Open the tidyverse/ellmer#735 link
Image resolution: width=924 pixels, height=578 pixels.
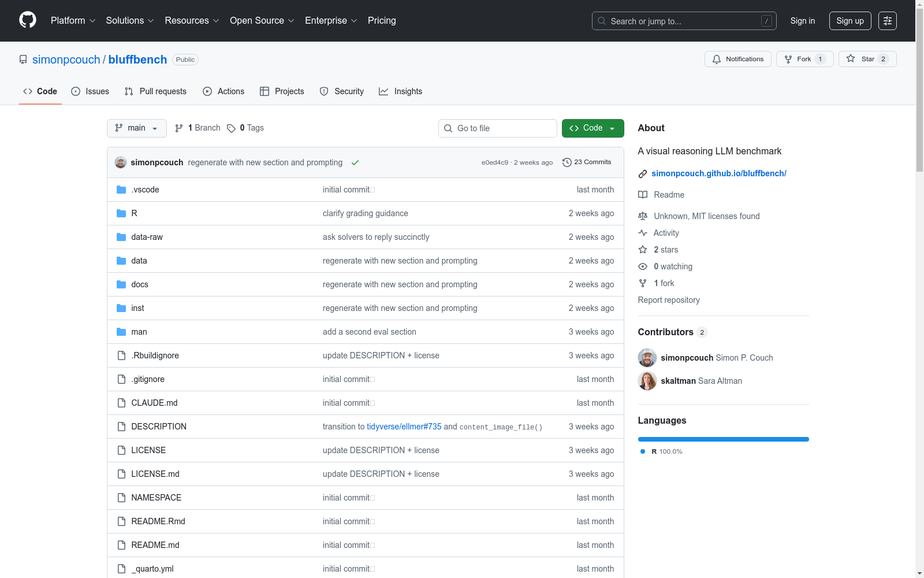click(x=404, y=427)
